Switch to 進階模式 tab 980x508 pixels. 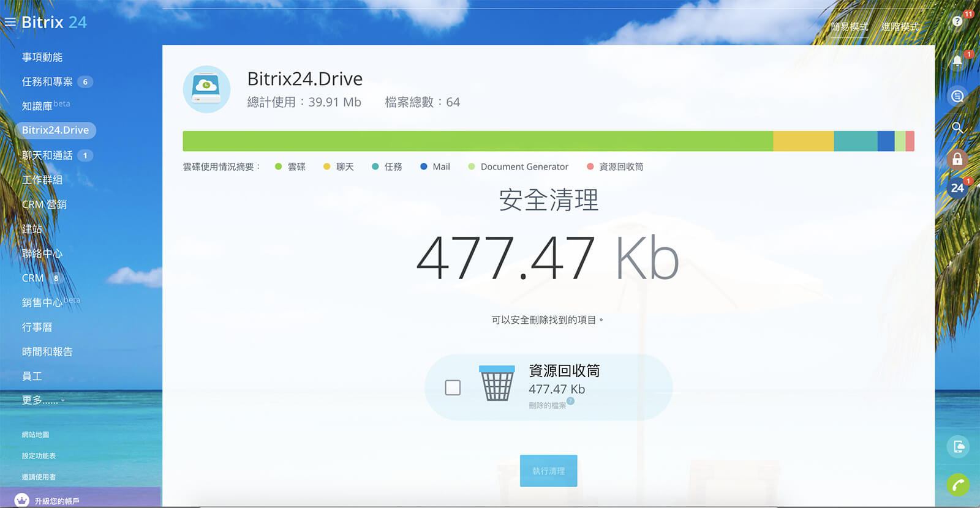[900, 26]
